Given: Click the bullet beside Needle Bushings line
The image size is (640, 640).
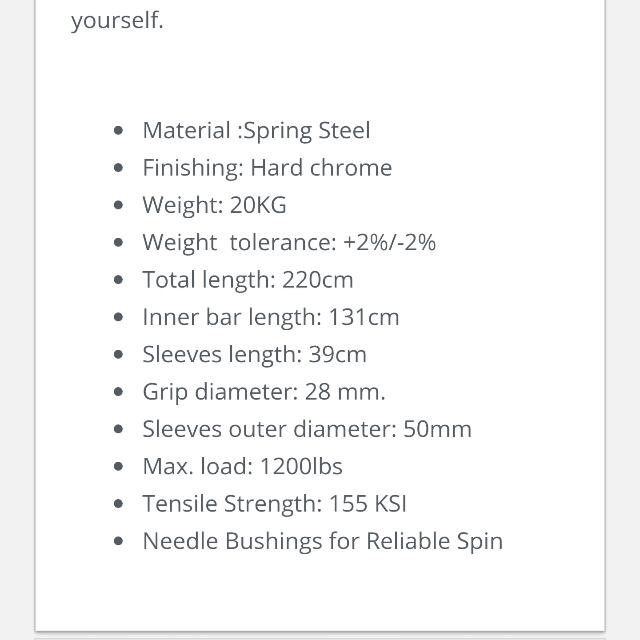Looking at the screenshot, I should click(x=118, y=541).
